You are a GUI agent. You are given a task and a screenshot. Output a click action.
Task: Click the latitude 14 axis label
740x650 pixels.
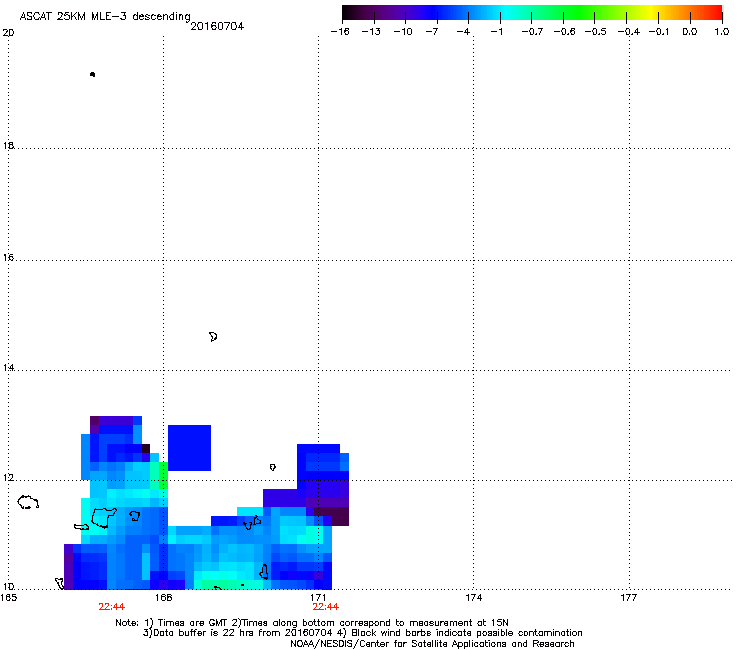(8, 367)
